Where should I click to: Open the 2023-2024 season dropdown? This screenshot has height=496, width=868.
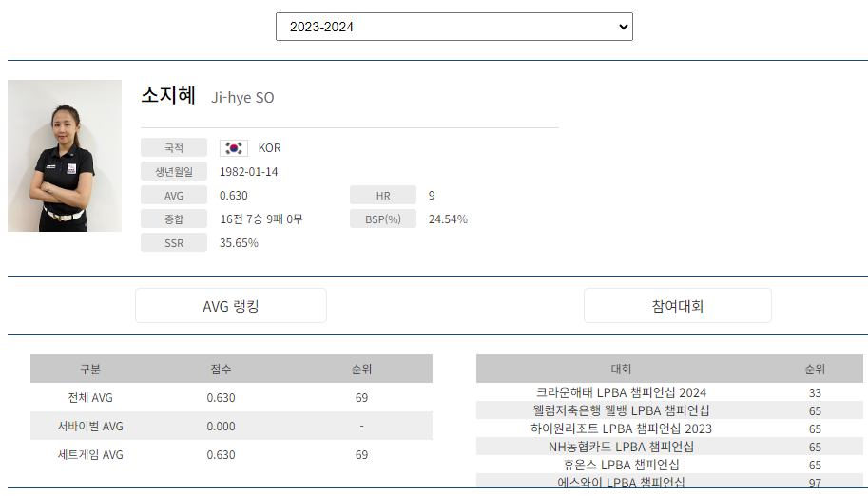pyautogui.click(x=453, y=27)
